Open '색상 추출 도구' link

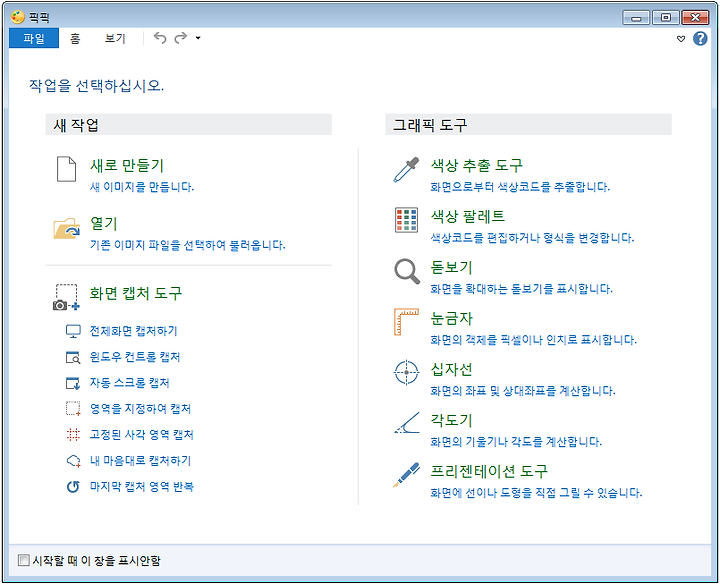tap(476, 165)
